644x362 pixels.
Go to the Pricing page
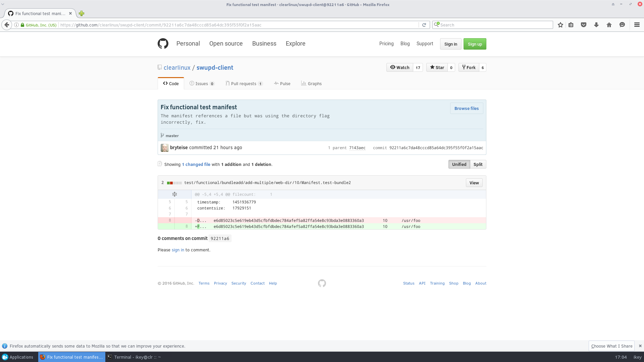click(386, 44)
